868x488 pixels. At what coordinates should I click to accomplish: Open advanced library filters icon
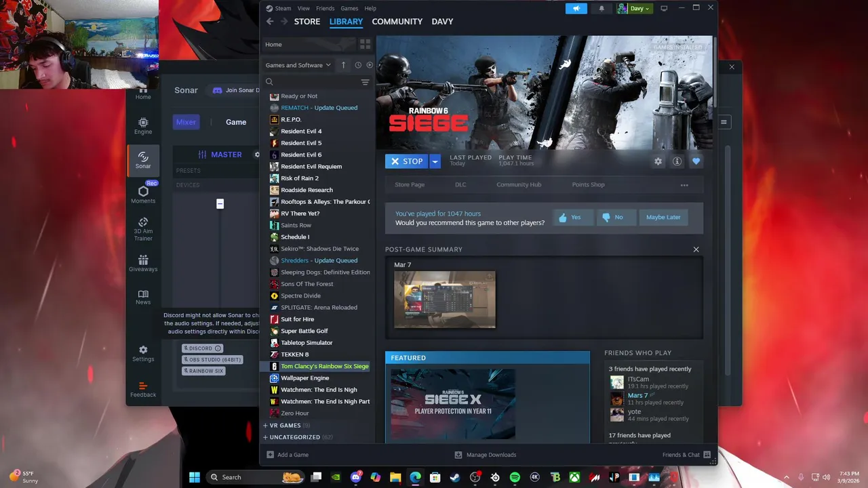pos(365,82)
